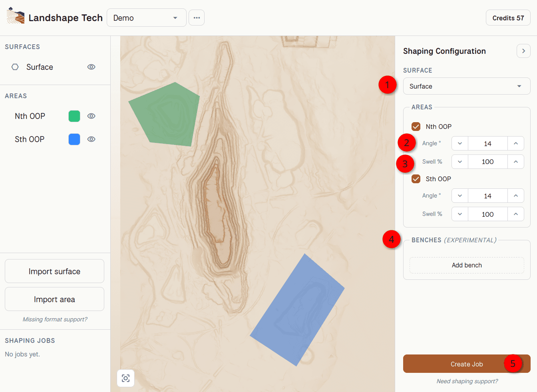Collapse the Shaping Configuration panel arrow
The width and height of the screenshot is (537, 392).
[523, 51]
